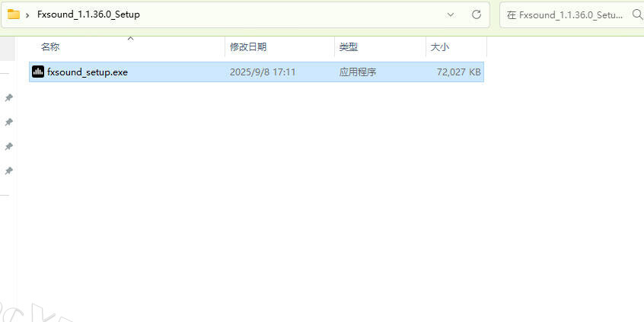Click the 2025/9/8 17:11 modified date cell

[263, 72]
